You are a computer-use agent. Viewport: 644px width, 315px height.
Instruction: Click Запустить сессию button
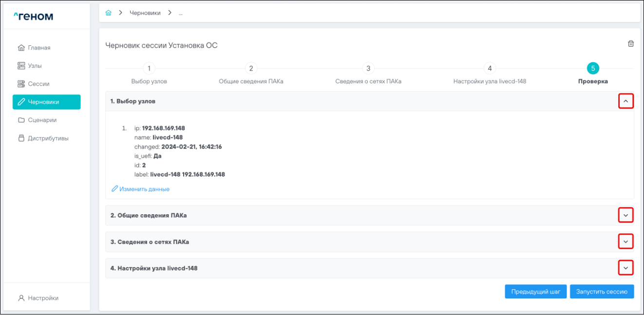[602, 292]
